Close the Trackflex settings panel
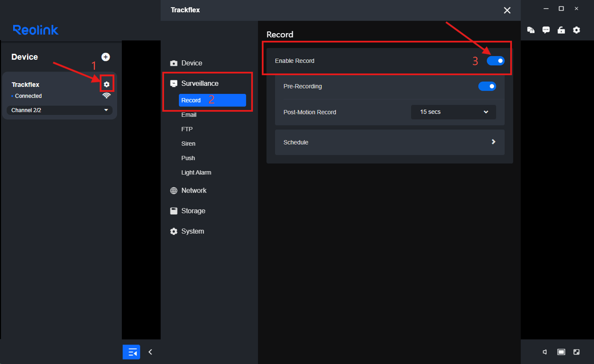This screenshot has height=364, width=594. [507, 10]
